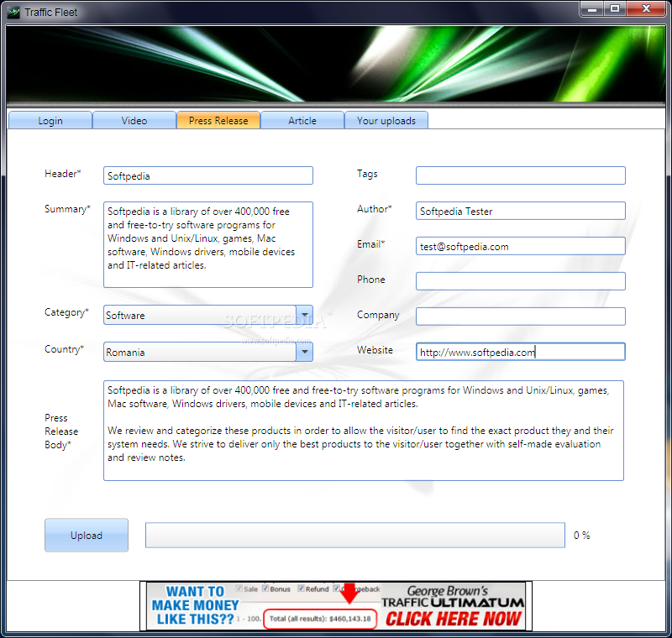
Task: Click the Romania country combo box
Action: point(208,352)
